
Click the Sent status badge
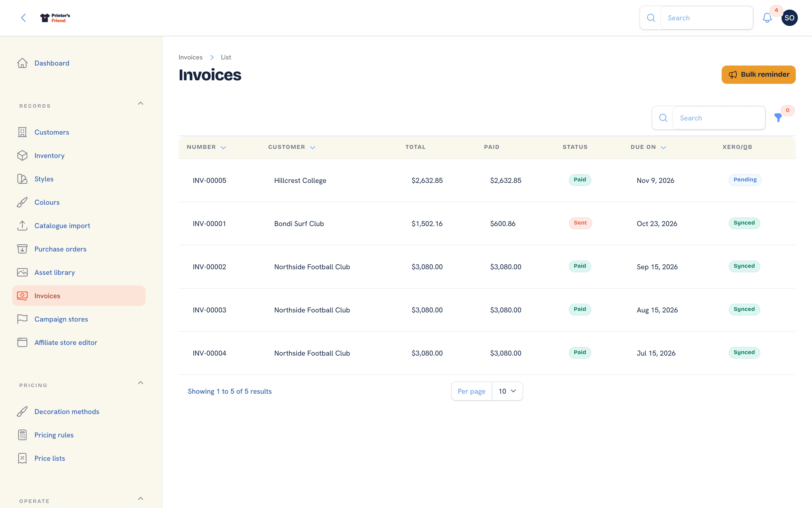pyautogui.click(x=580, y=223)
